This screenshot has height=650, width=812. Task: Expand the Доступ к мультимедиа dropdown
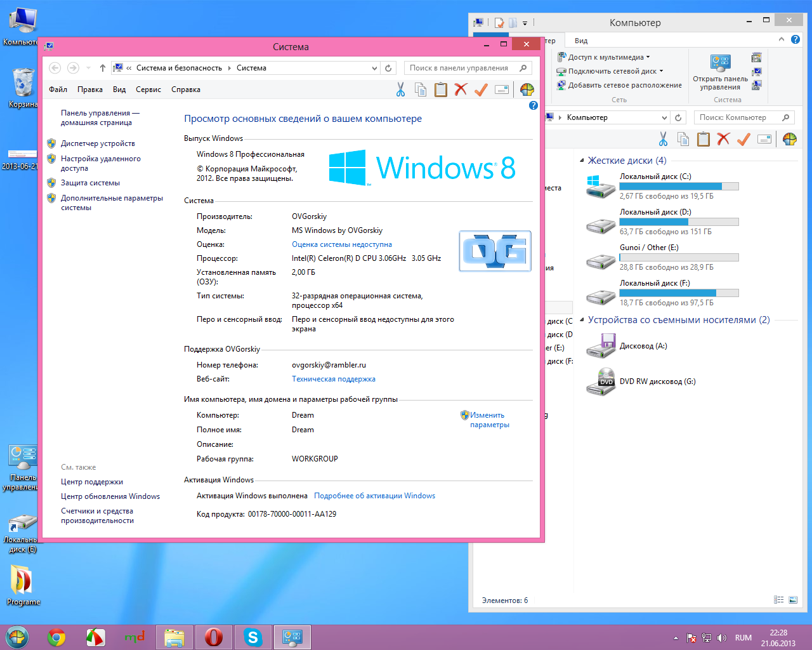pos(648,57)
